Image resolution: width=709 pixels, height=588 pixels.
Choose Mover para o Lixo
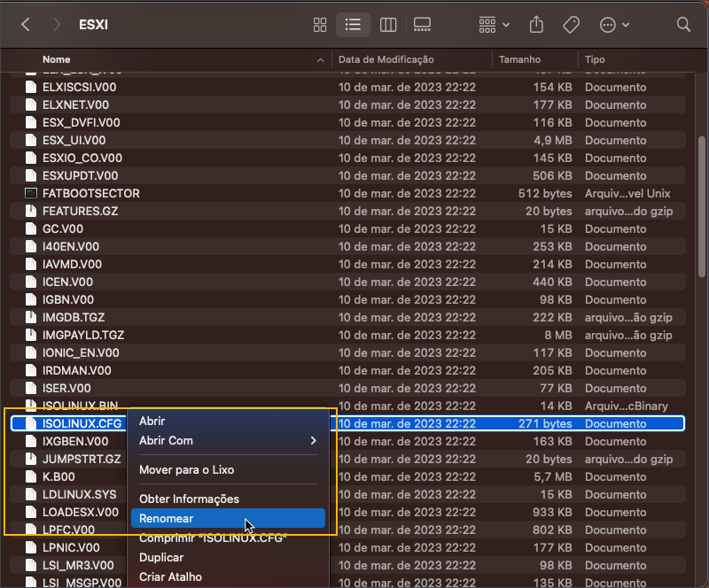pyautogui.click(x=228, y=470)
